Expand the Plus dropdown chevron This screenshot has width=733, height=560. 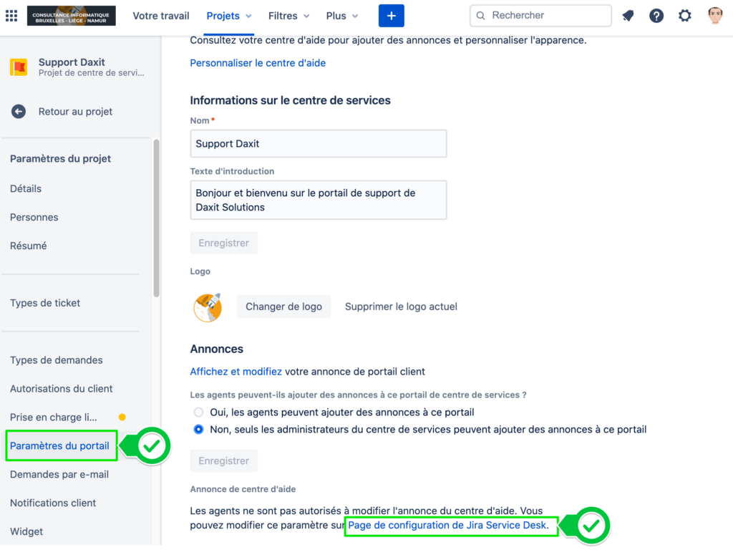tap(355, 16)
